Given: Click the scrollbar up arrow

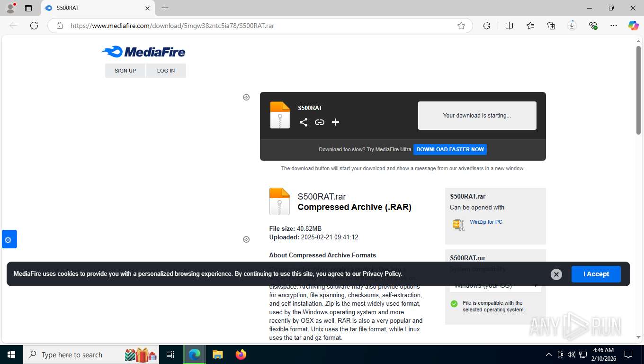Looking at the screenshot, I should pyautogui.click(x=638, y=41).
